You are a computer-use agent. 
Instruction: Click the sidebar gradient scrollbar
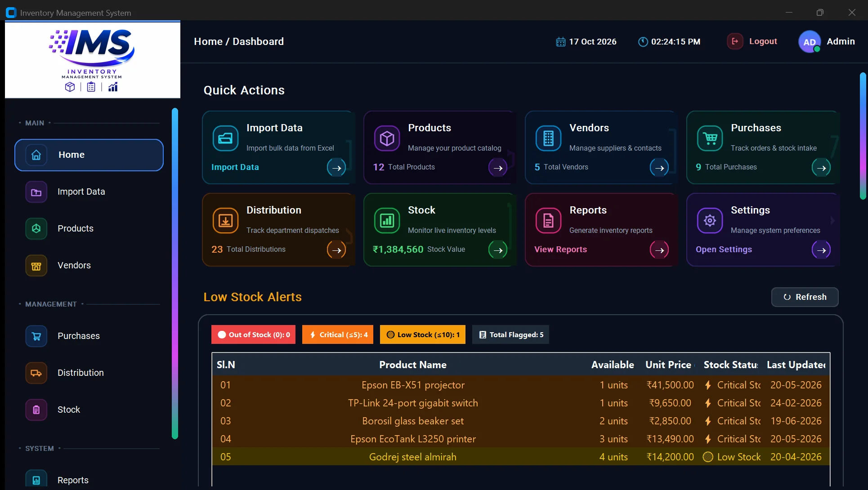(175, 273)
